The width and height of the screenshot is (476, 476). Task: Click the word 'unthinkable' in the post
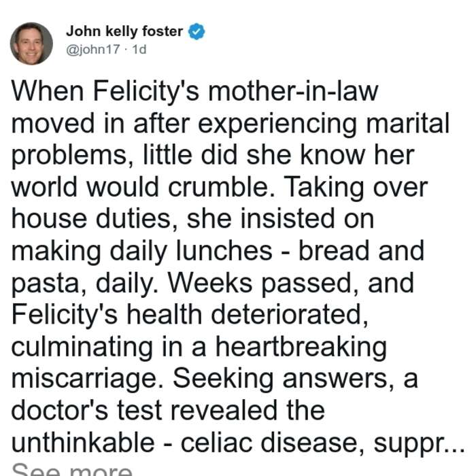[83, 443]
